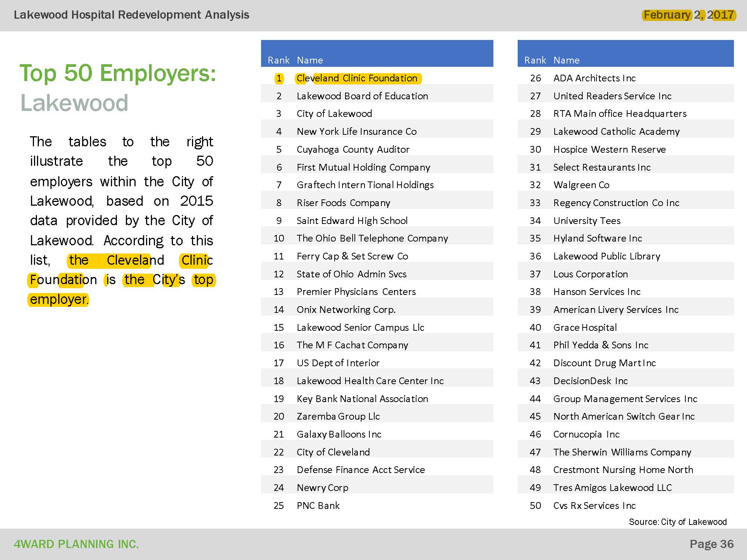
Task: Click the 4WARD PLANNING INC. footer text
Action: pyautogui.click(x=76, y=544)
